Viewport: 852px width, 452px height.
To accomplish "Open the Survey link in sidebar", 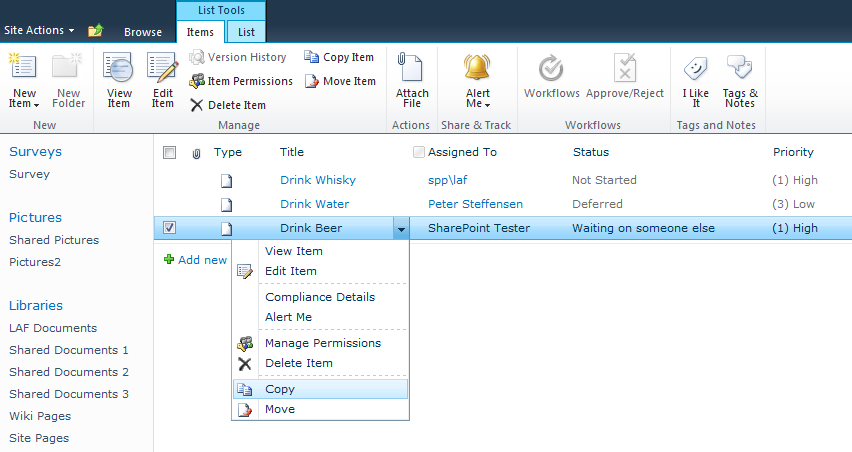I will click(x=29, y=174).
